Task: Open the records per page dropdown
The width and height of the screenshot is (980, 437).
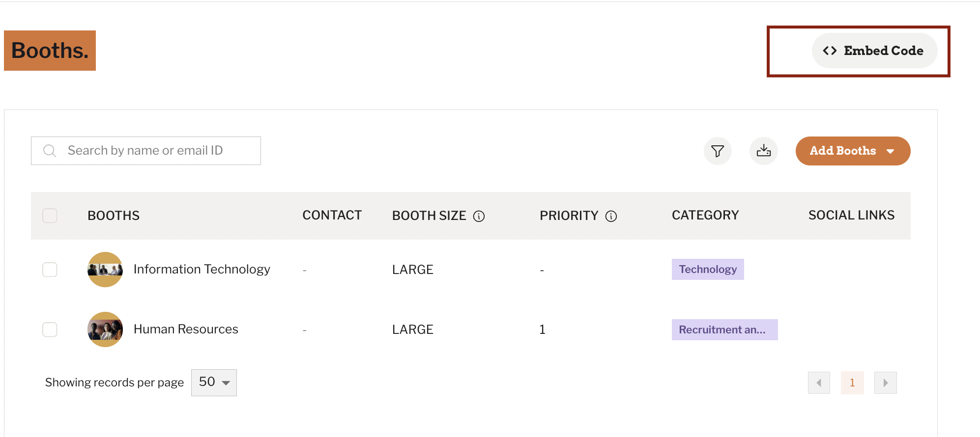Action: click(x=214, y=382)
